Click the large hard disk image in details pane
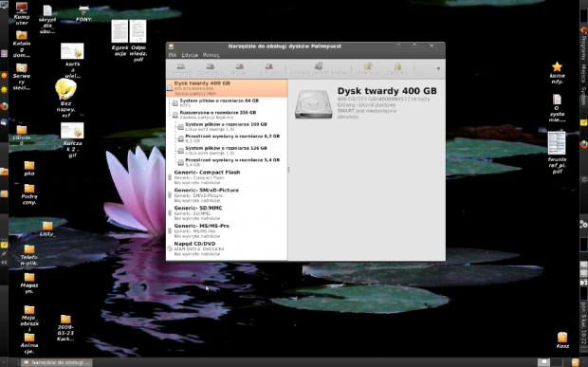The image size is (588, 367). click(x=313, y=104)
